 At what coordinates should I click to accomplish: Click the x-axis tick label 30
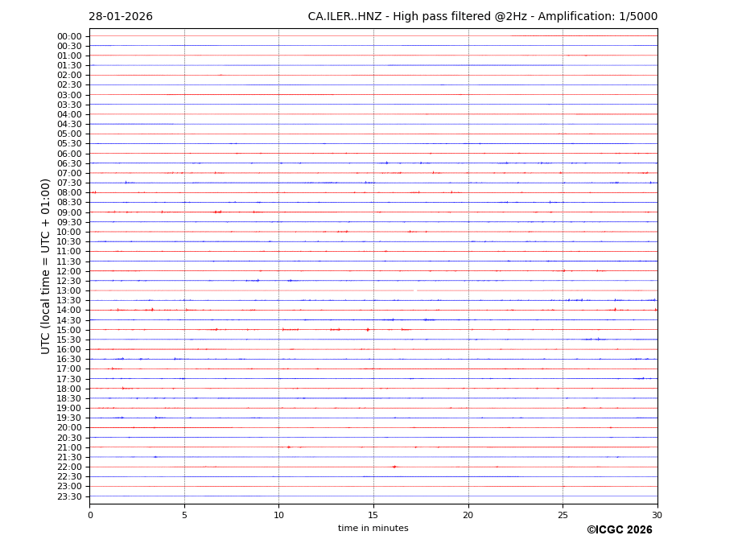tap(657, 515)
